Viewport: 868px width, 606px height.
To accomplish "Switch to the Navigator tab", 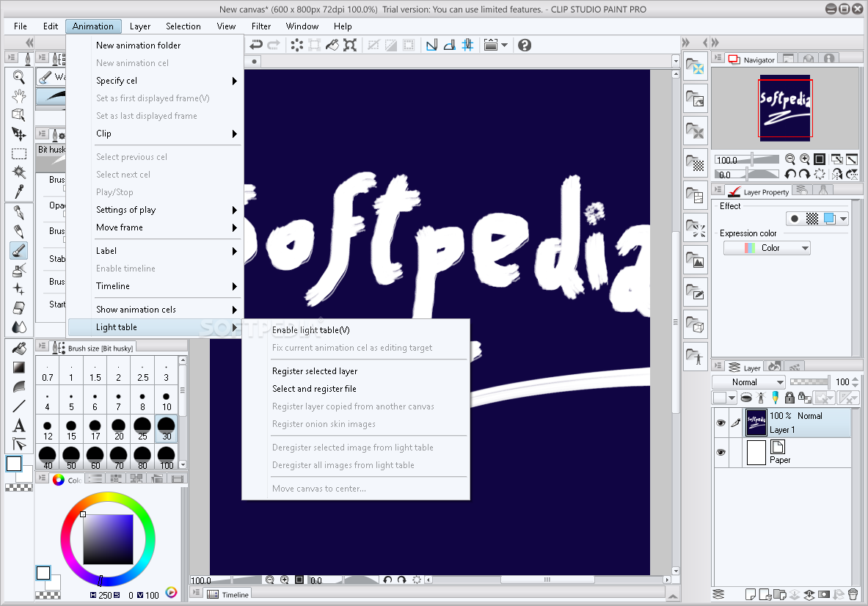I will point(751,59).
